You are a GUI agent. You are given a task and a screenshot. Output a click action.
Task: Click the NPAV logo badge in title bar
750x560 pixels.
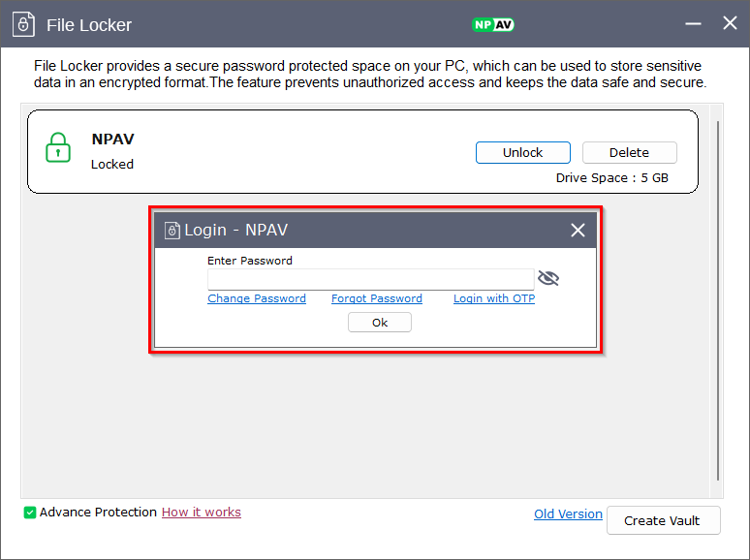(x=492, y=24)
